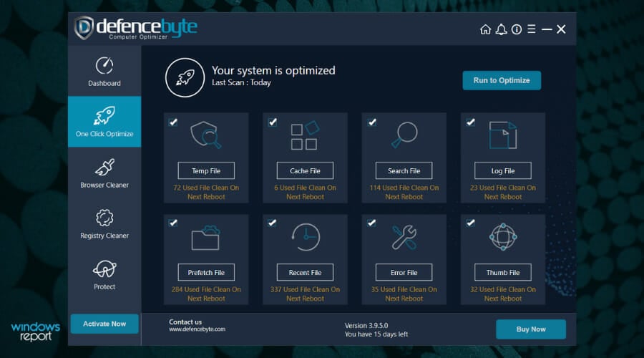Click the 'Contact us' label
Viewport: 644px width, 358px height.
tap(185, 321)
